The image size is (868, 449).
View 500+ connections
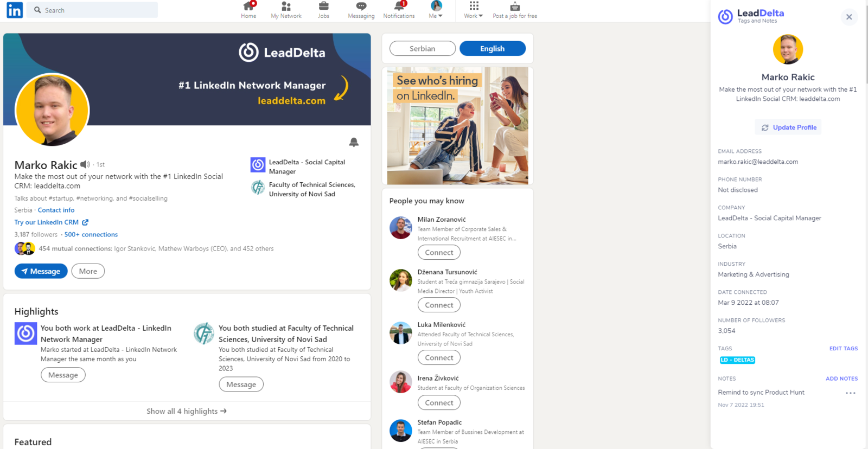click(91, 234)
